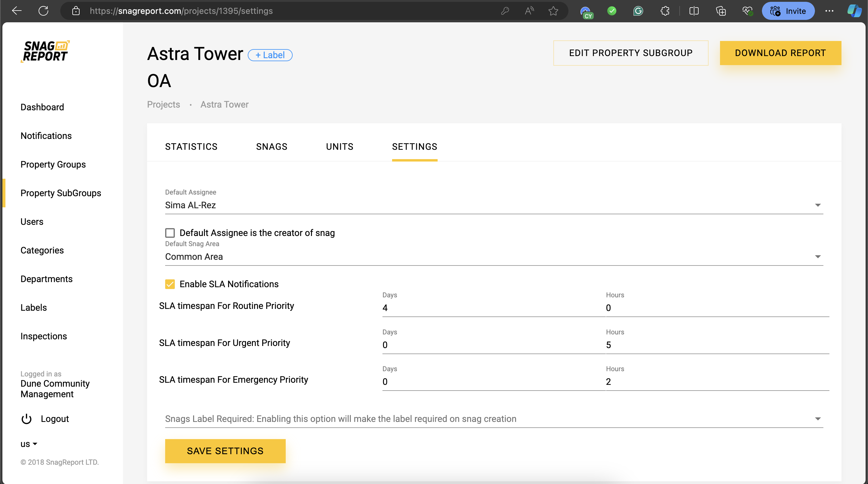This screenshot has width=868, height=484.
Task: Switch to the Statistics tab
Action: click(x=191, y=146)
